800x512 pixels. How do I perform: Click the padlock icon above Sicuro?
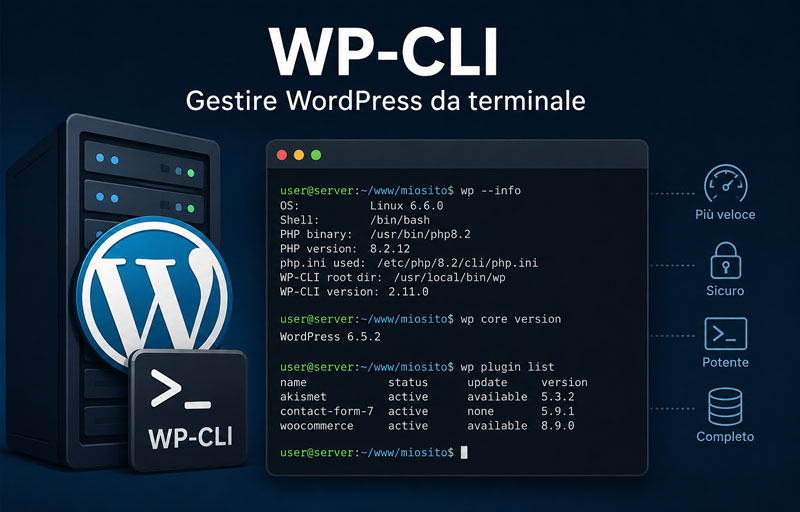tap(726, 260)
